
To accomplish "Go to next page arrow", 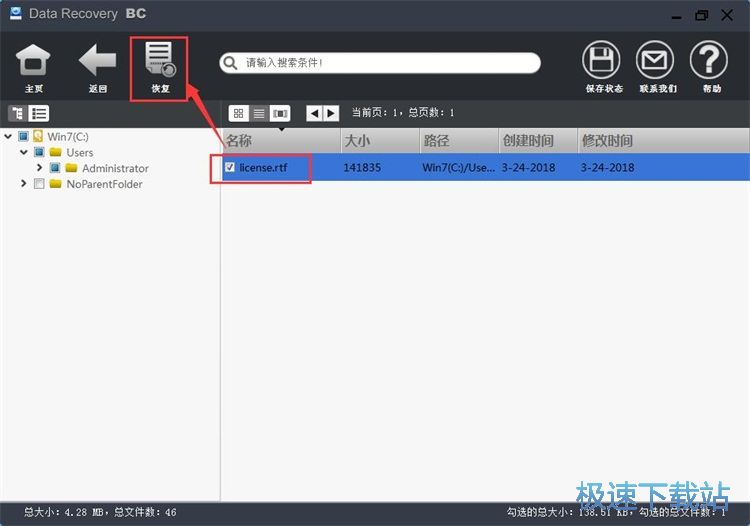I will point(331,113).
